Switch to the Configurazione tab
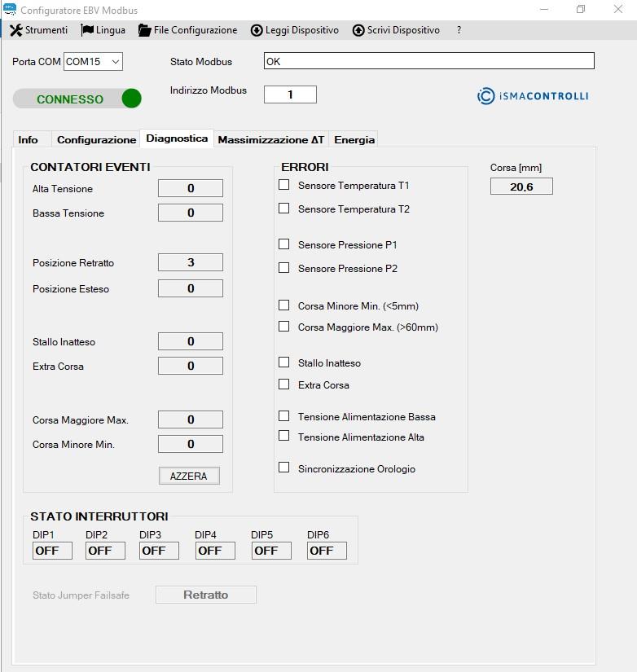This screenshot has height=672, width=637. coord(96,140)
